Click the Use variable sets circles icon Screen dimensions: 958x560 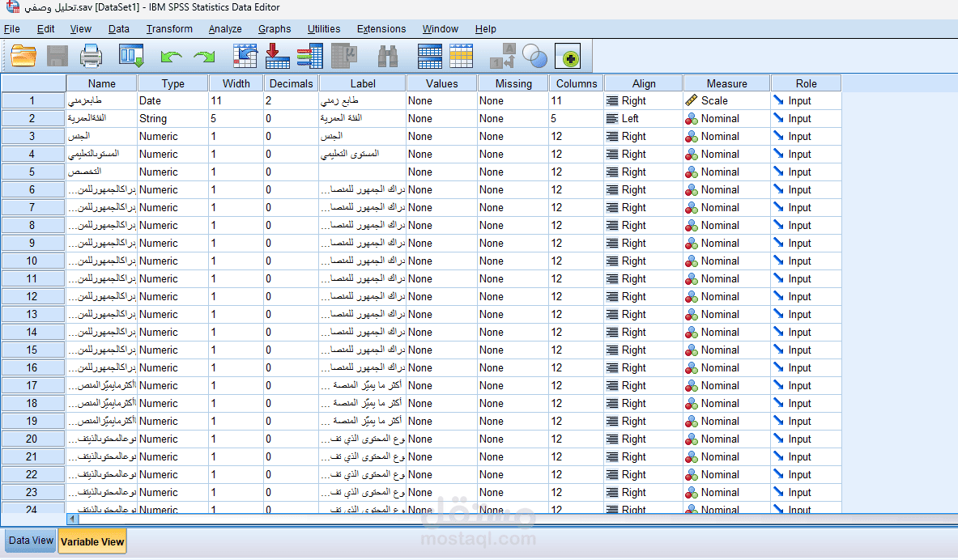tap(534, 56)
